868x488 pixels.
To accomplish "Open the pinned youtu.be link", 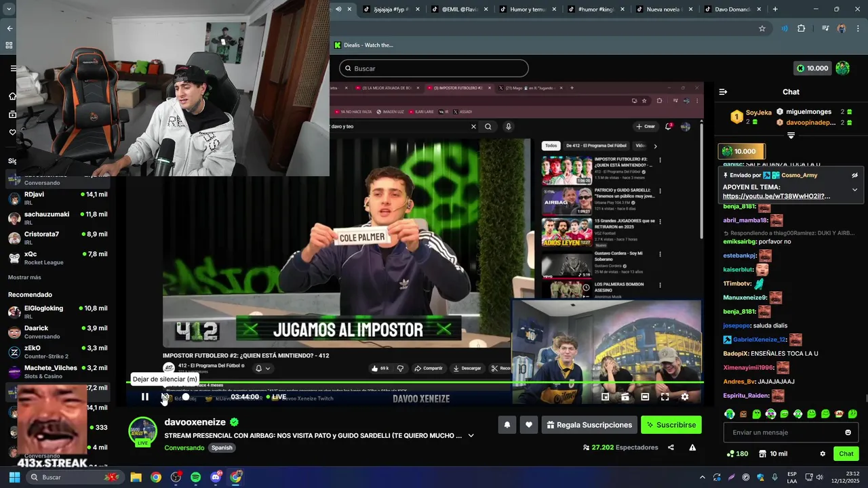I will [x=776, y=197].
